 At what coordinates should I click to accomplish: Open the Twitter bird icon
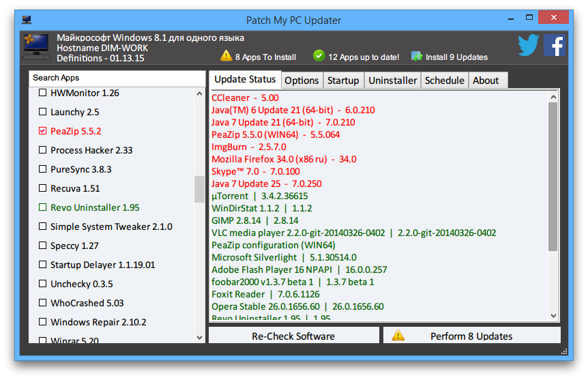529,45
